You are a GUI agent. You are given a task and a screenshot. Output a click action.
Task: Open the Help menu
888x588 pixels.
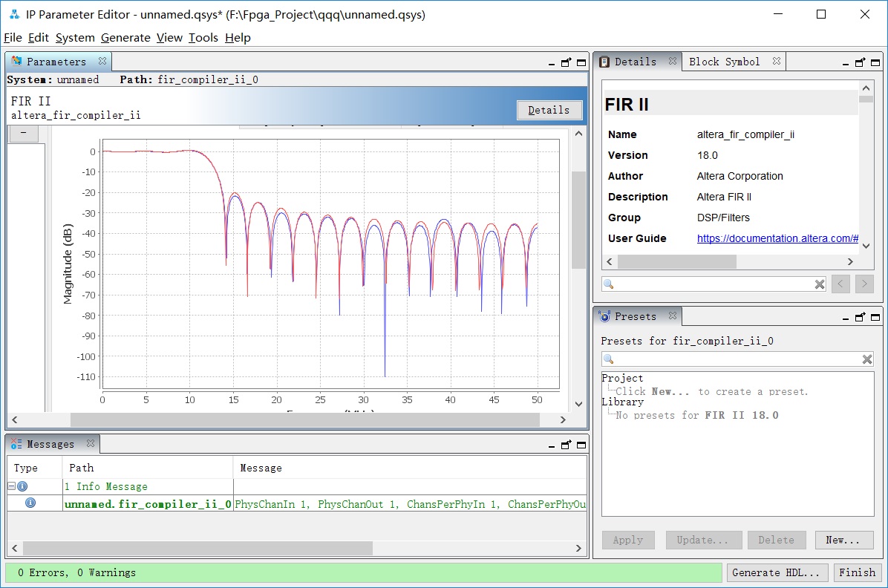pos(238,37)
